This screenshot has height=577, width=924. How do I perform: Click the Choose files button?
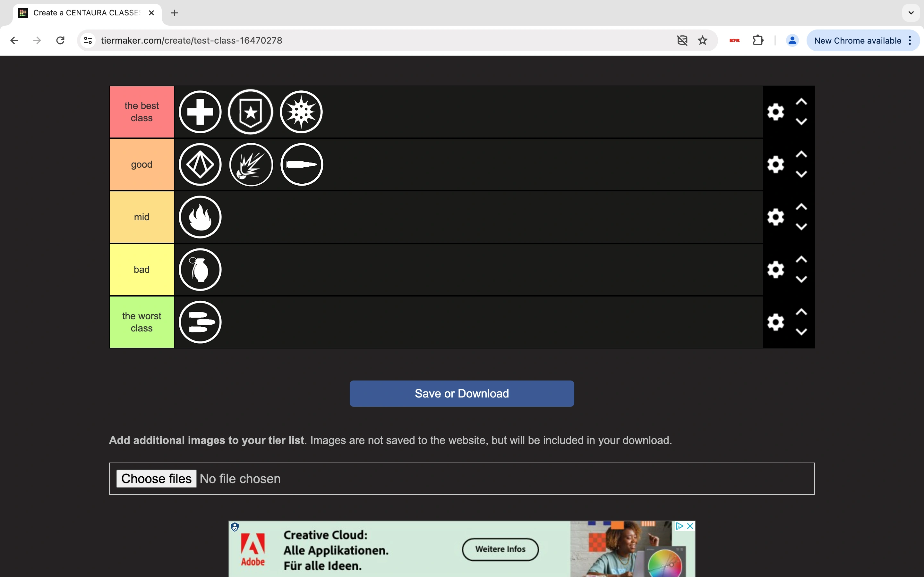pos(156,479)
